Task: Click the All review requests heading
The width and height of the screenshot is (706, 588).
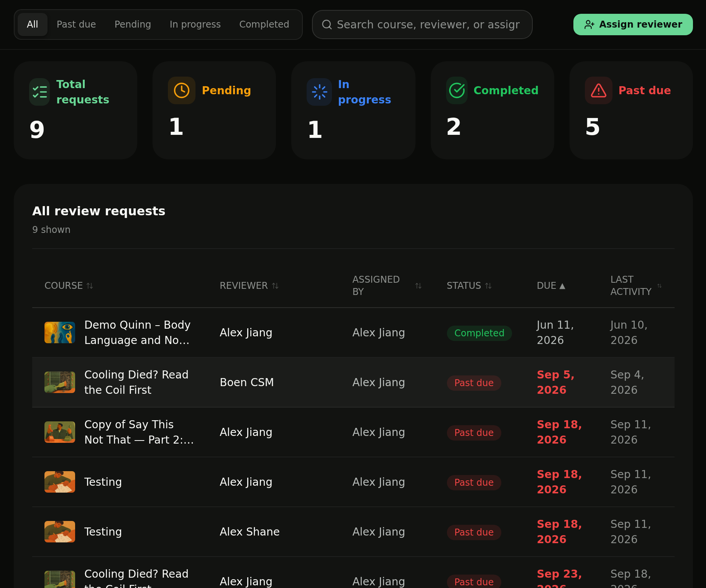Action: 99,211
